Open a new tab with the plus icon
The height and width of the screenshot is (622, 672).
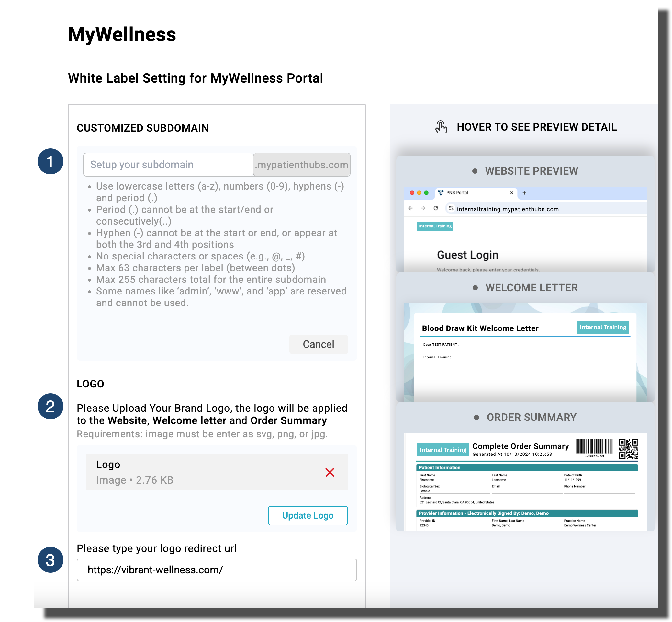[x=524, y=193]
